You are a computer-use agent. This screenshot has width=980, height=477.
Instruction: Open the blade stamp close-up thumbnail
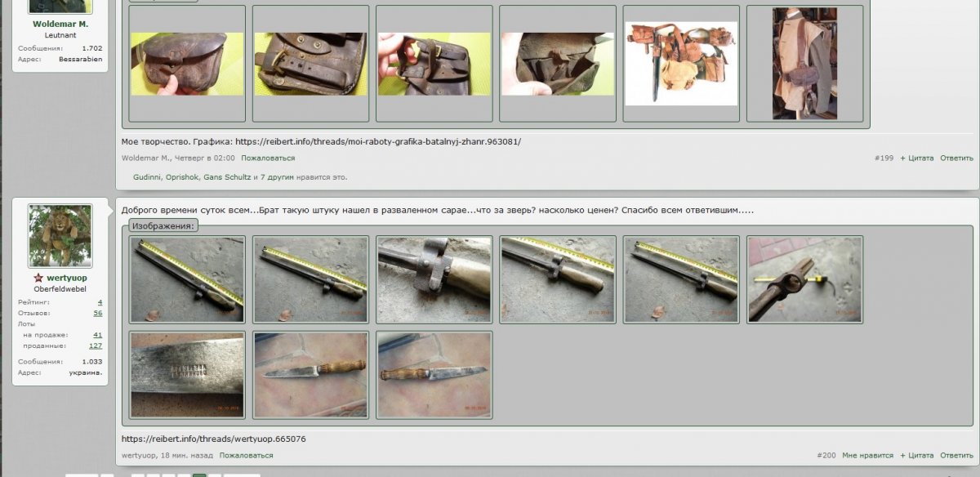(187, 374)
